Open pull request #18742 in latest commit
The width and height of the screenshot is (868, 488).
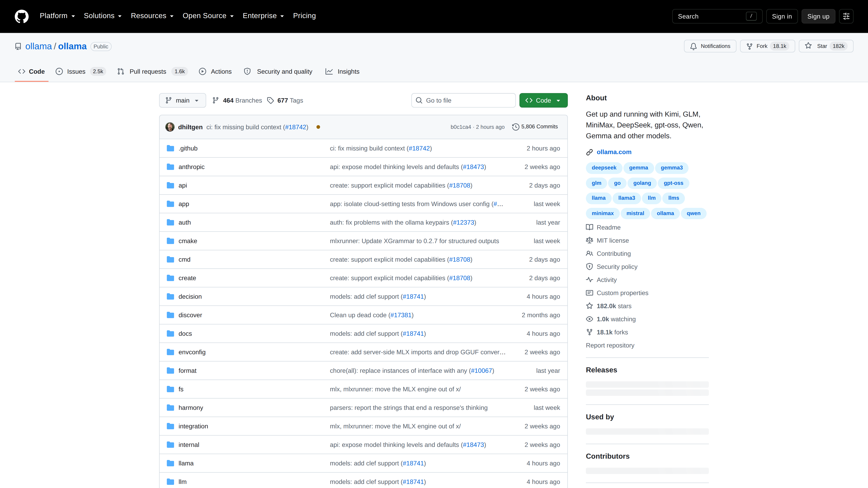(x=295, y=127)
